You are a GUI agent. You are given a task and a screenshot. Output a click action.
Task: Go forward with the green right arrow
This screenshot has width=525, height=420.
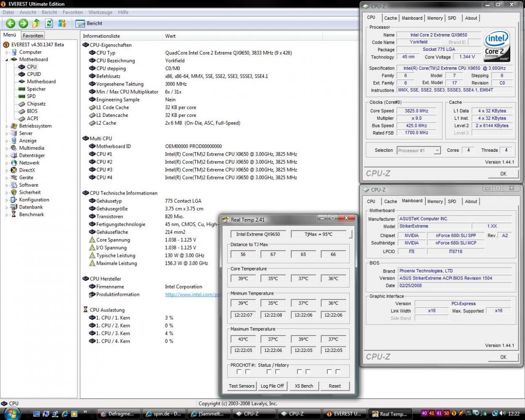pyautogui.click(x=24, y=24)
